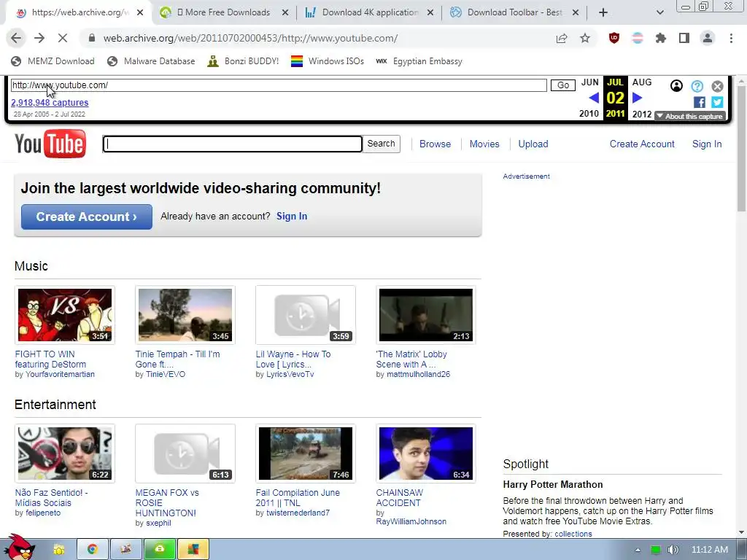
Task: Open the uBlock Origin extension
Action: tap(614, 38)
